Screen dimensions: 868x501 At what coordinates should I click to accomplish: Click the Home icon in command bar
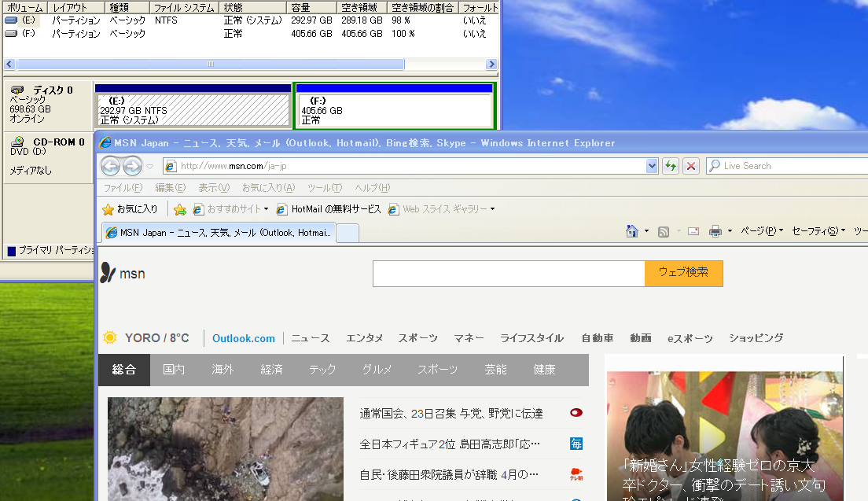click(x=631, y=231)
